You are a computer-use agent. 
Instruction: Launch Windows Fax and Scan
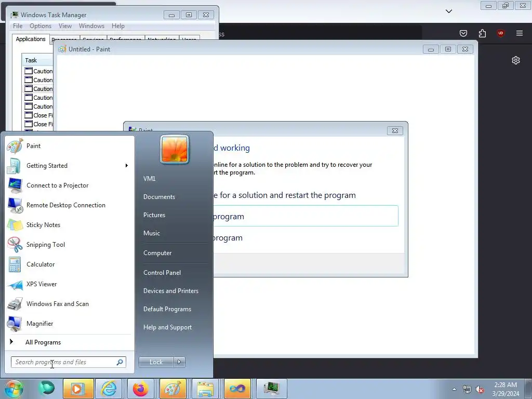coord(70,303)
